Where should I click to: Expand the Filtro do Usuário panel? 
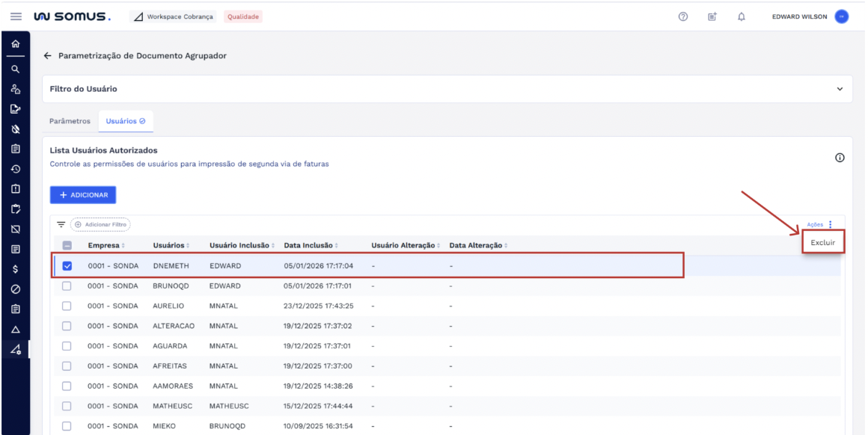[839, 90]
